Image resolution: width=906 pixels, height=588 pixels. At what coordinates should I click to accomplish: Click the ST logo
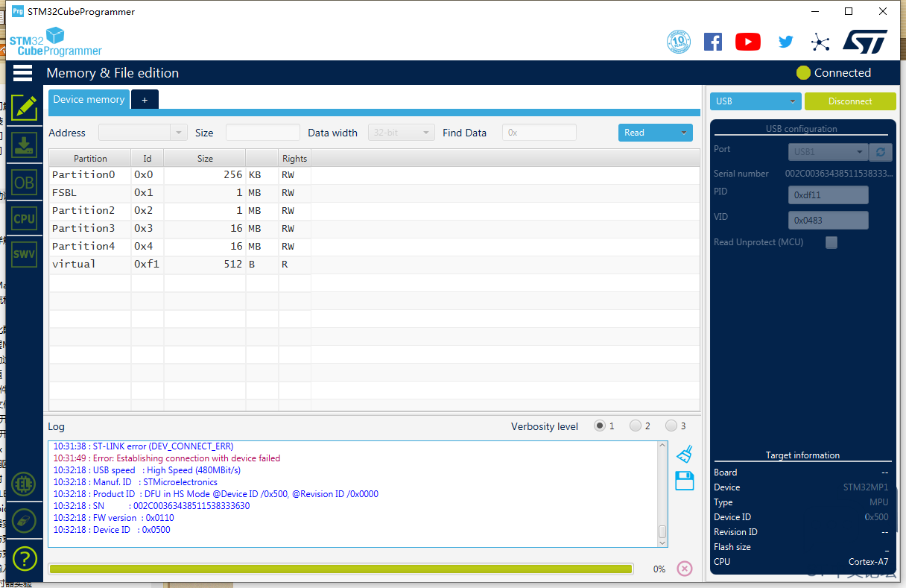coord(865,42)
